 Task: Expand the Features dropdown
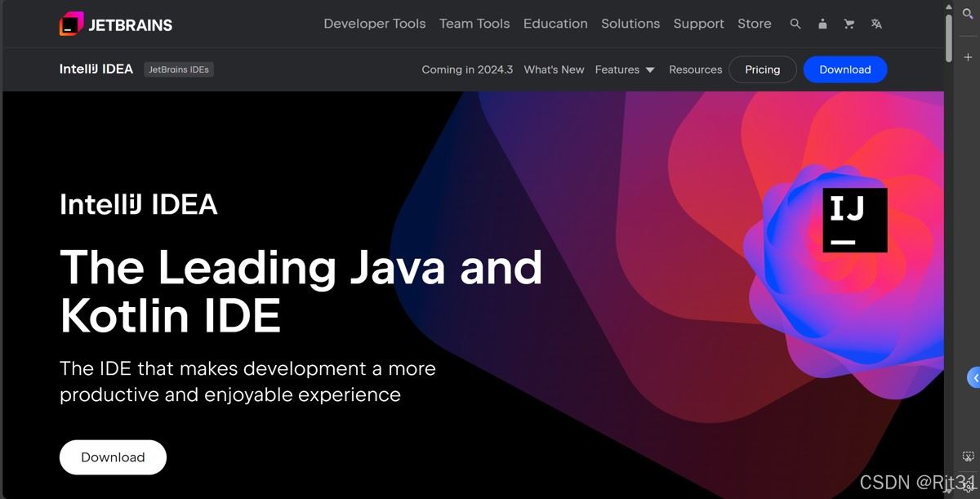point(625,69)
